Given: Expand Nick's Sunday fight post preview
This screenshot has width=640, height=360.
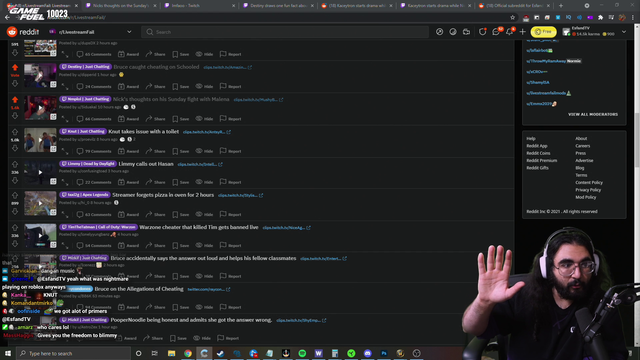Looking at the screenshot, I should [65, 119].
